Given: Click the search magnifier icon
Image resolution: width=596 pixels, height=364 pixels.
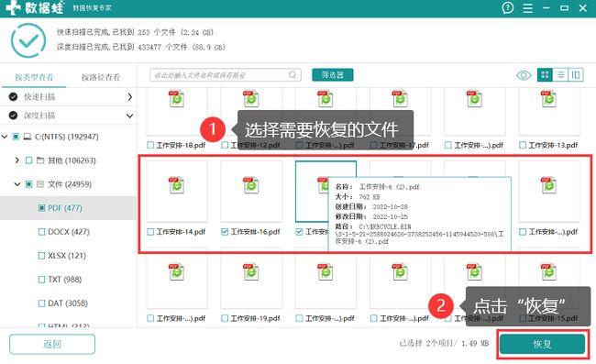Looking at the screenshot, I should [292, 75].
